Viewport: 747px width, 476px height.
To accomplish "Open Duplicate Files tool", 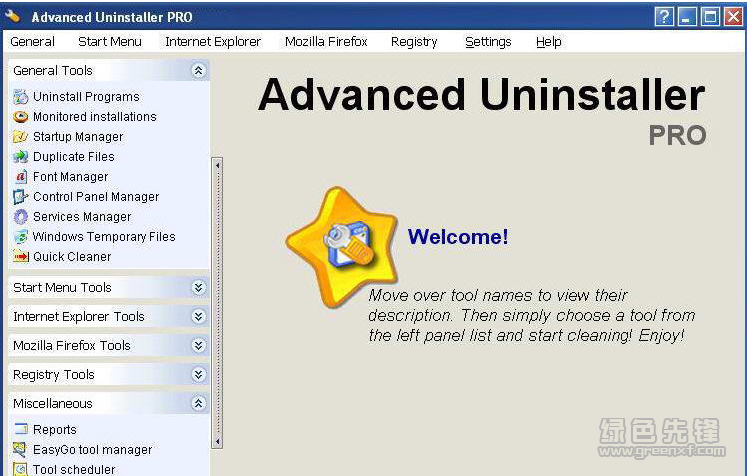I will coord(74,157).
